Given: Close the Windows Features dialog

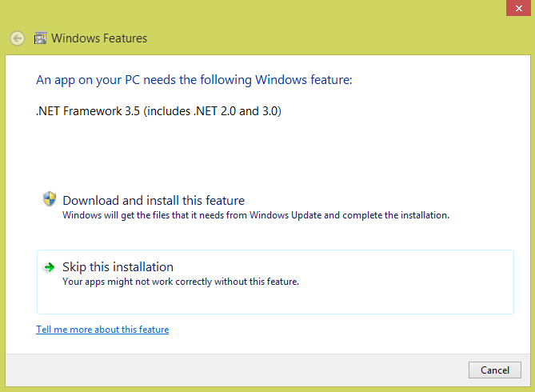Looking at the screenshot, I should point(519,8).
